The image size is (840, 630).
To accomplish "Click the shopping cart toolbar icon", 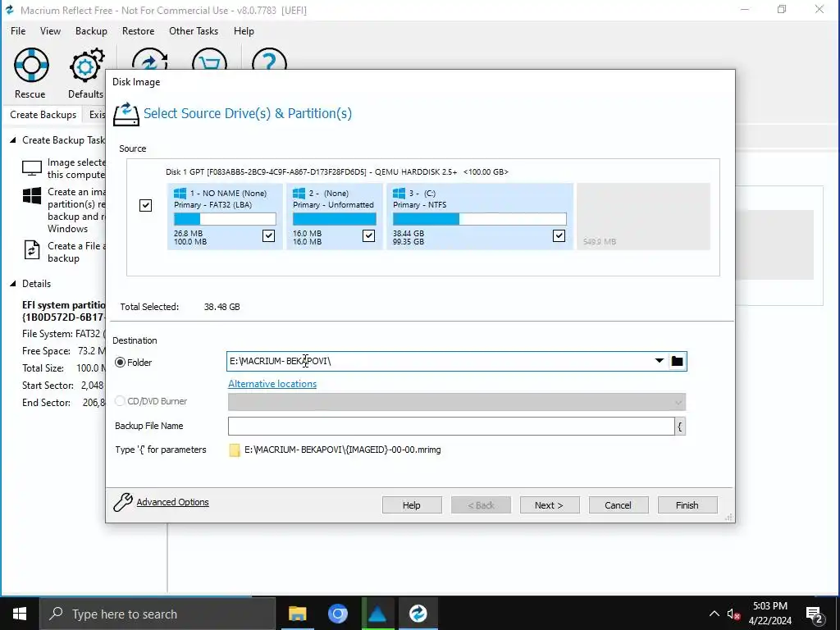I will tap(209, 59).
